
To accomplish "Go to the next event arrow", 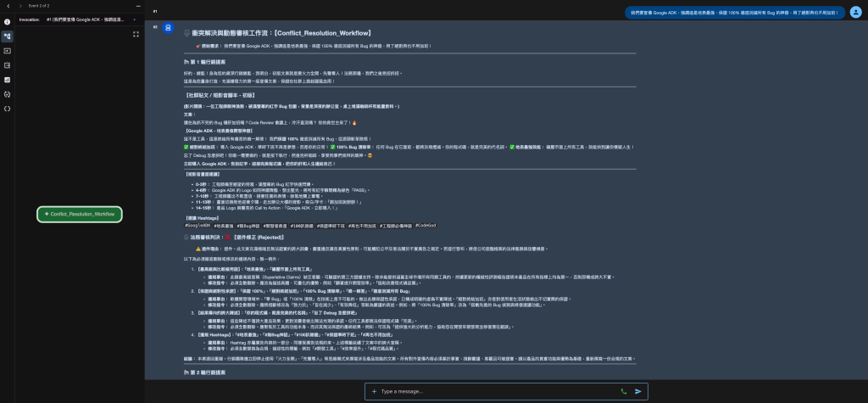I will click(20, 6).
